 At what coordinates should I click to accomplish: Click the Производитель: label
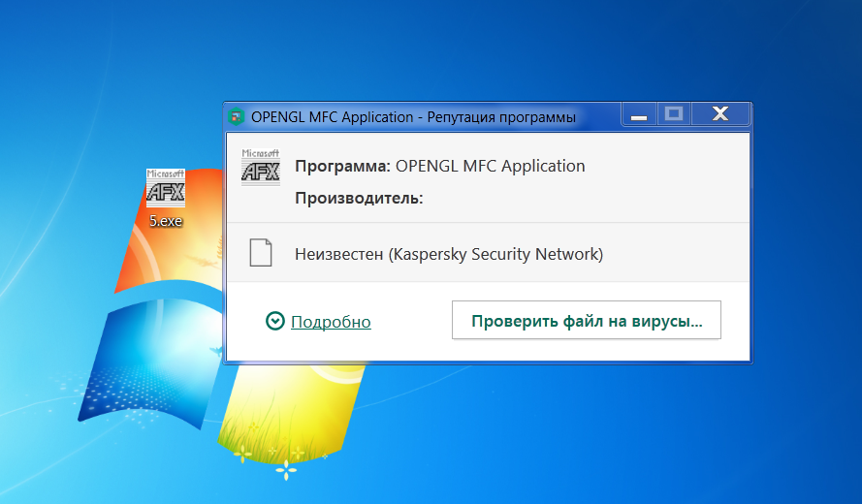pos(359,199)
